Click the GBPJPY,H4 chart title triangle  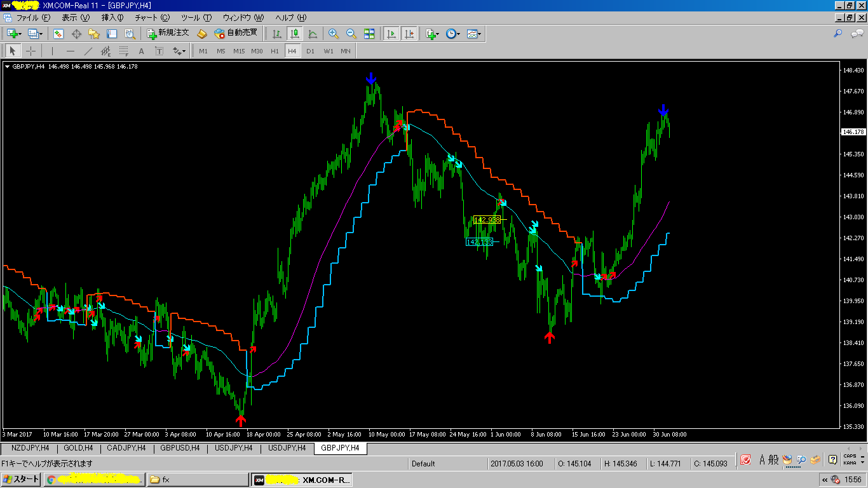(x=7, y=66)
